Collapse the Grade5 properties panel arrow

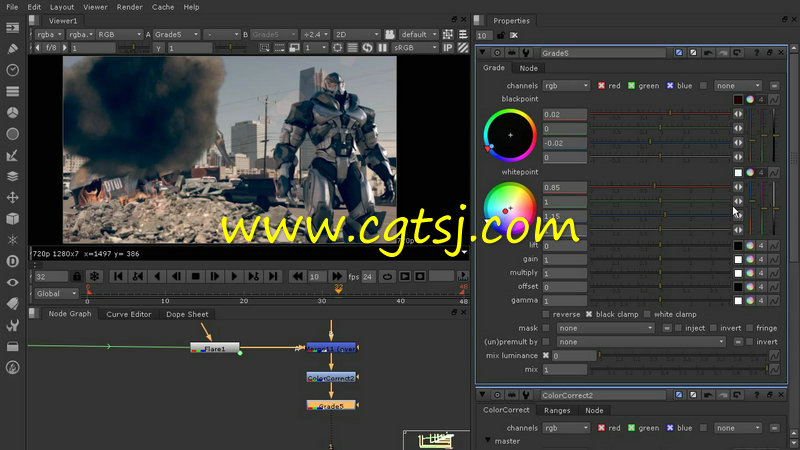point(482,53)
